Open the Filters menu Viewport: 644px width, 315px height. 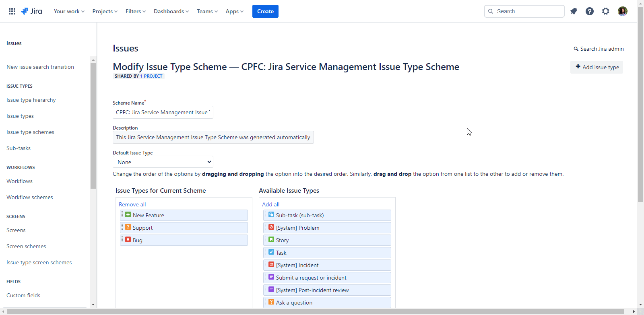tap(135, 11)
